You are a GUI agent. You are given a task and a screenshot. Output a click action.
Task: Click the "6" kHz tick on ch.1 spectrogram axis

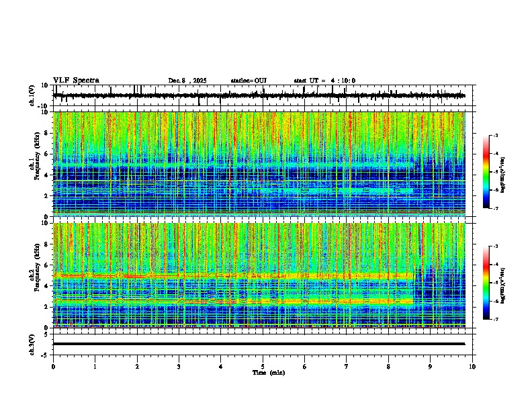click(47, 154)
